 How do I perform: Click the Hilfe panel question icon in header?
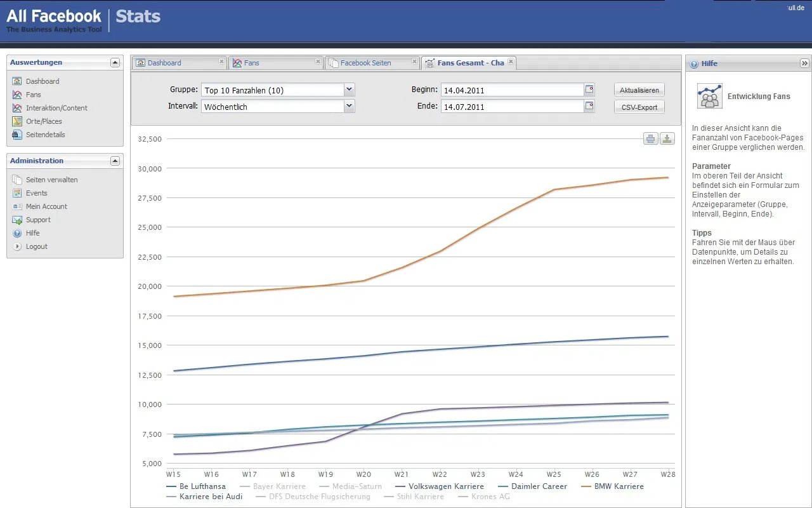(694, 63)
